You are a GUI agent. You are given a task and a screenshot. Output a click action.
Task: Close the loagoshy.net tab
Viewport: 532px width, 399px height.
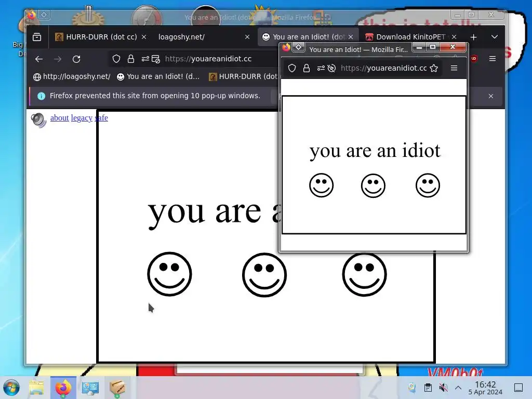click(x=247, y=37)
